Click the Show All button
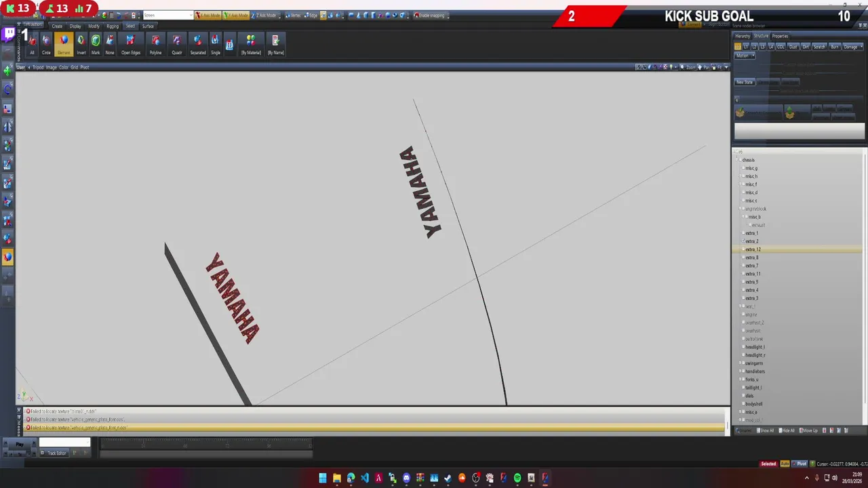 point(765,430)
